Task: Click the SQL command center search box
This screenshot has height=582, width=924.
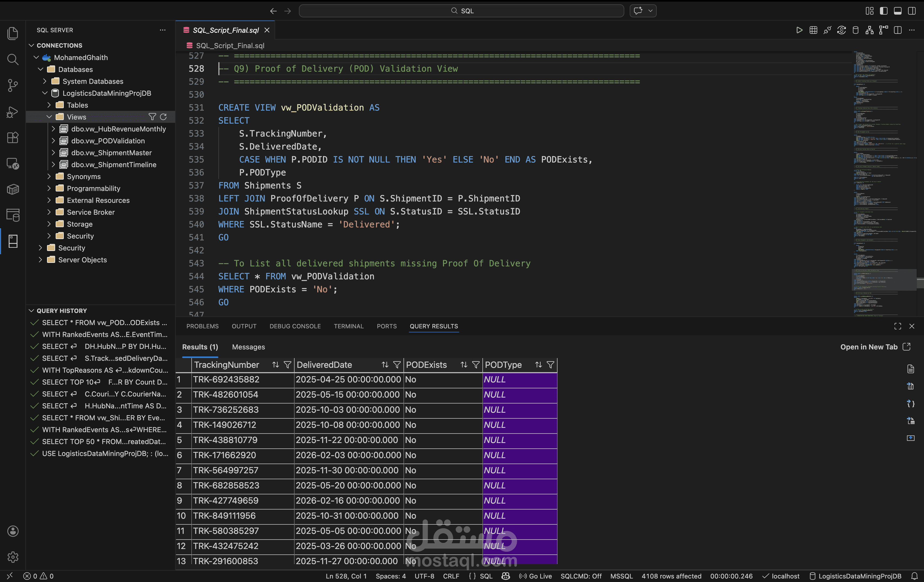Action: (x=461, y=11)
